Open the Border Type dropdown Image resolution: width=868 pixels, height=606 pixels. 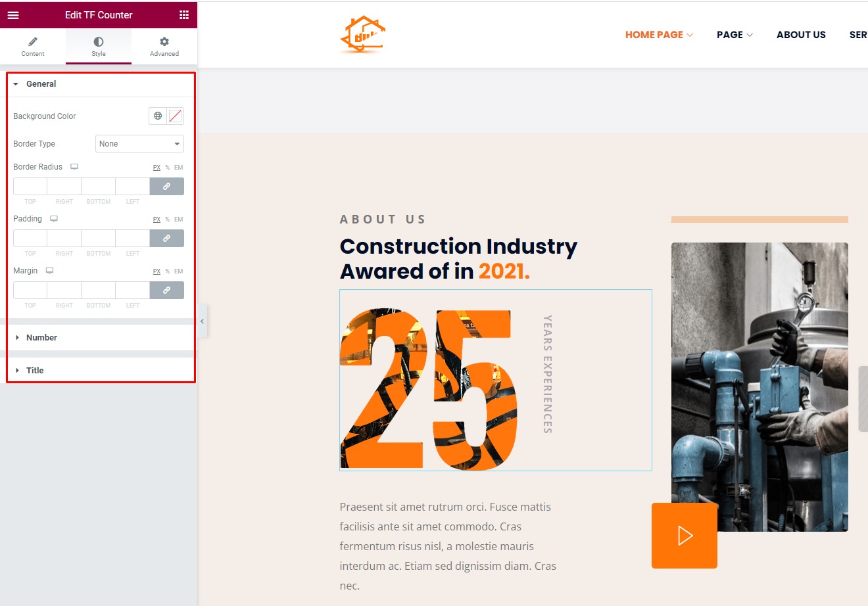(x=139, y=144)
